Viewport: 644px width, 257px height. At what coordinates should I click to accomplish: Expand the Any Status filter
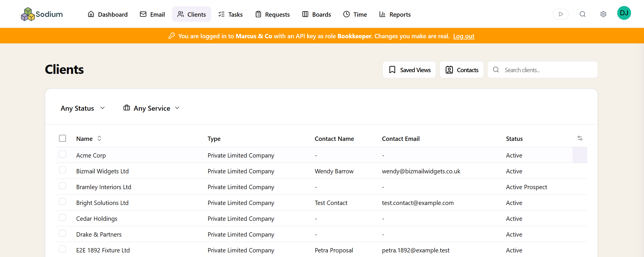(83, 108)
